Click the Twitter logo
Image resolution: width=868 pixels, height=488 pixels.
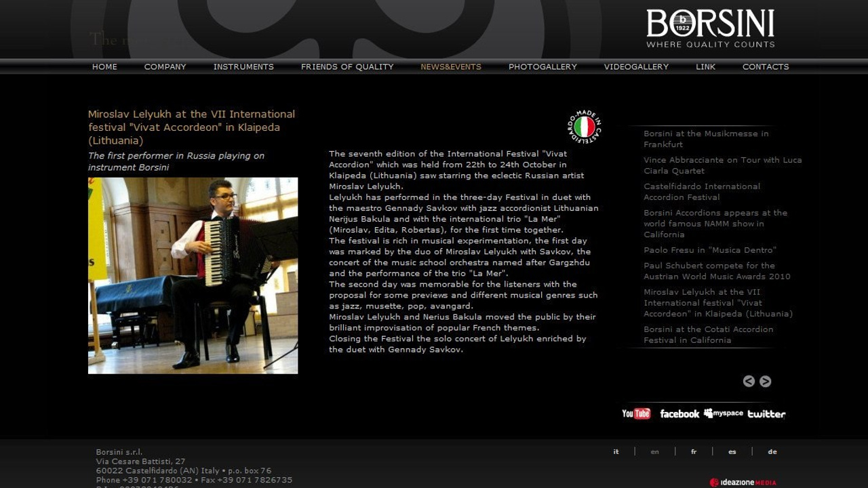tap(766, 413)
